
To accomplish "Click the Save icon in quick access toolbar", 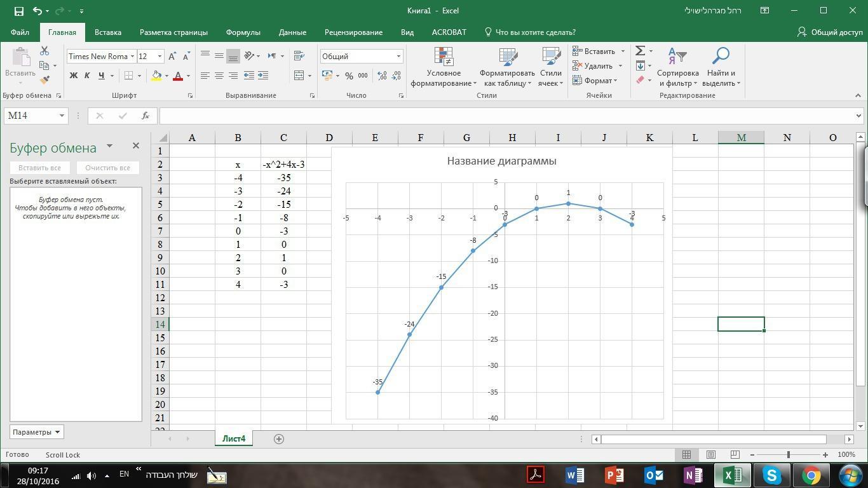I will pyautogui.click(x=18, y=11).
